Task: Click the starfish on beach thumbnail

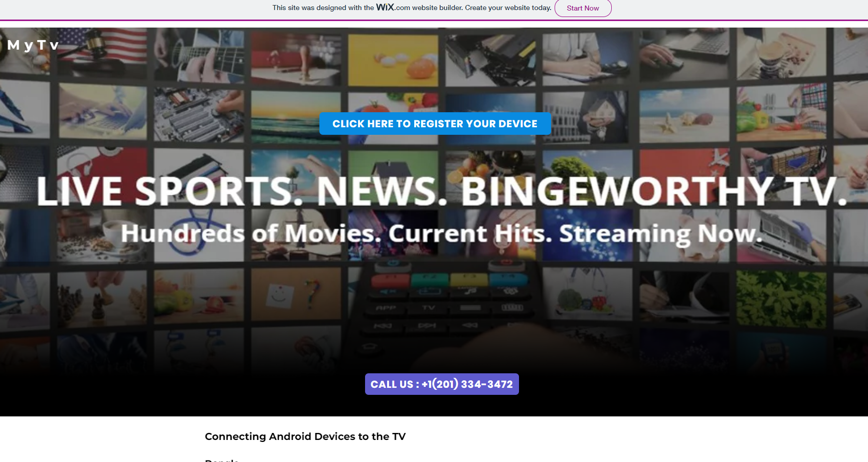Action: click(x=683, y=116)
